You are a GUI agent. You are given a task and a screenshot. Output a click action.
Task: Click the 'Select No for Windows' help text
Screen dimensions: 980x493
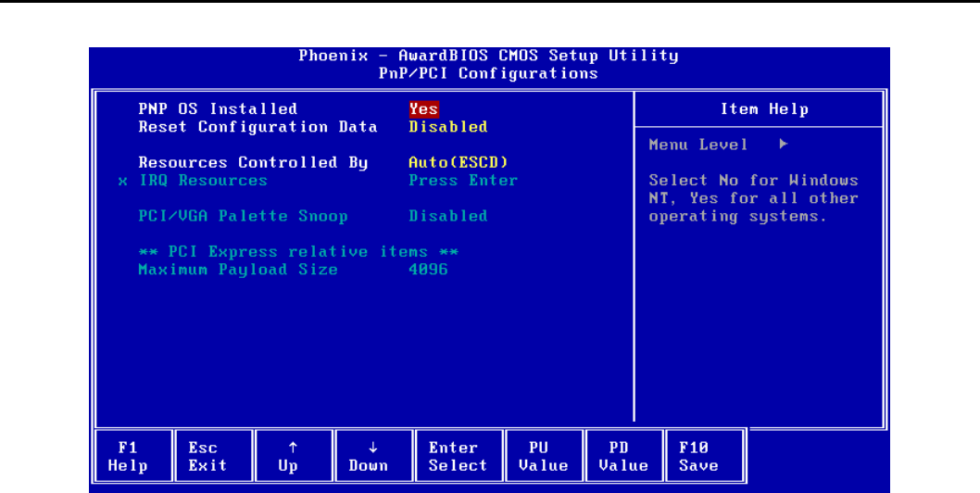753,181
